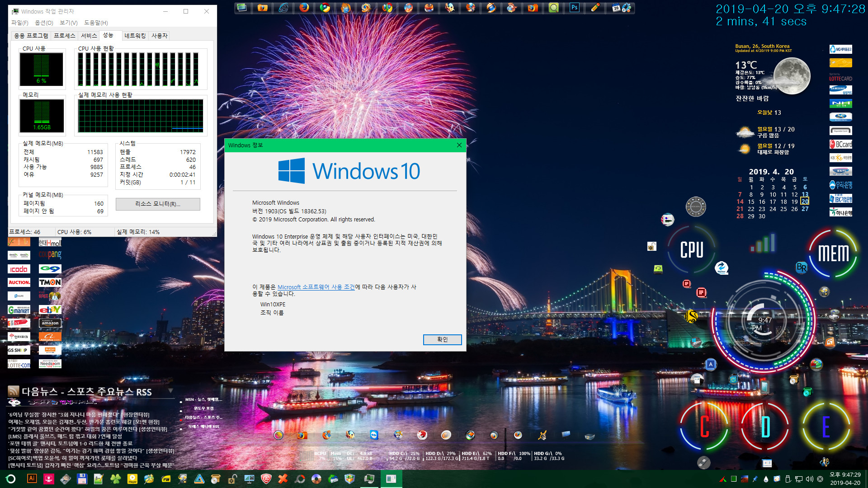
Task: Launch Photoshop from the top dock
Action: pos(574,8)
